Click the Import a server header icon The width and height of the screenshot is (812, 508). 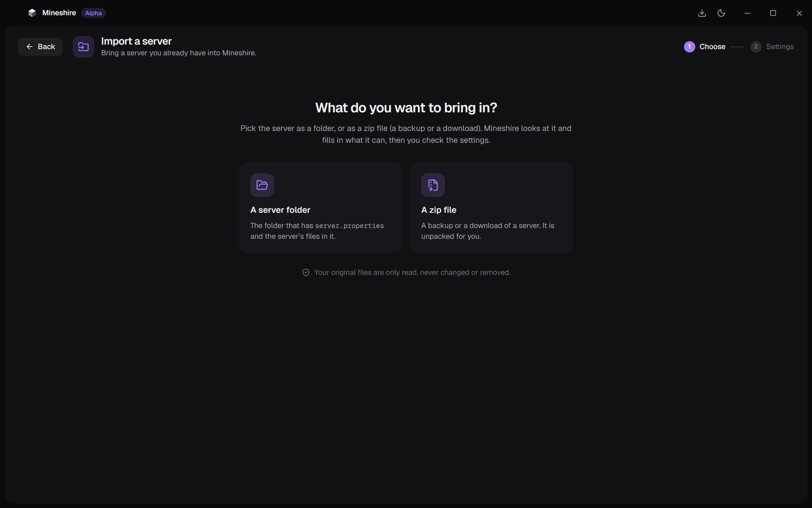coord(83,47)
